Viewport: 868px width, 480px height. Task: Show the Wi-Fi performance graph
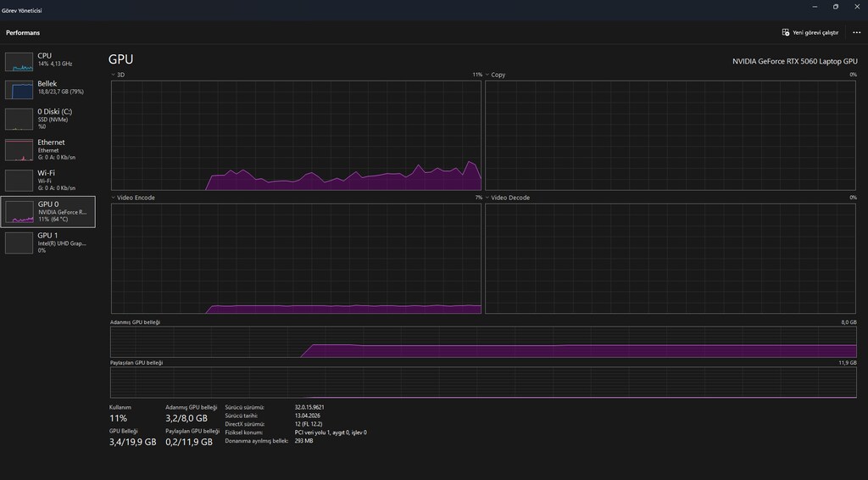click(x=48, y=180)
